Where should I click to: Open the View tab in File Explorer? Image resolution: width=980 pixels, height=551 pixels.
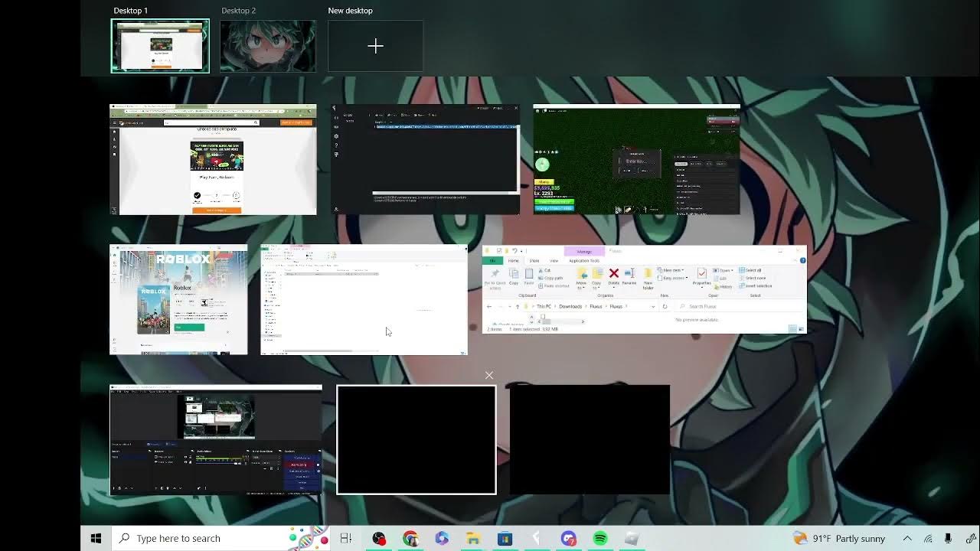click(554, 261)
